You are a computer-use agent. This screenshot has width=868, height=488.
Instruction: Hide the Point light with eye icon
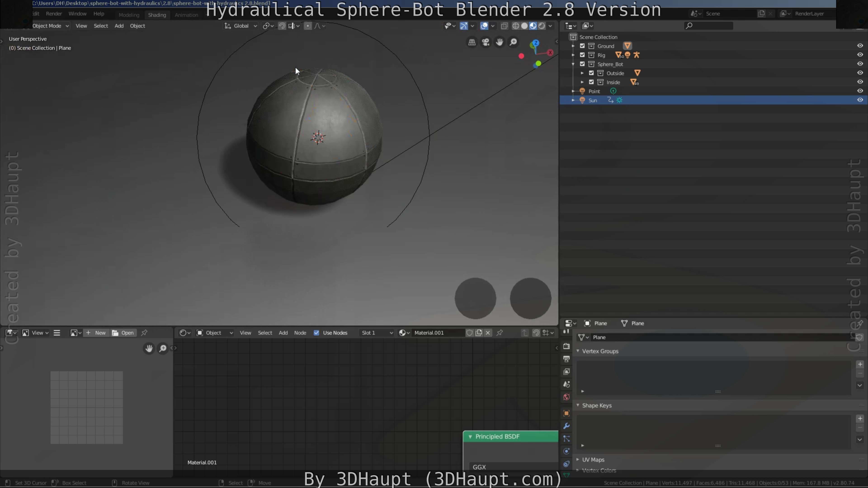860,91
